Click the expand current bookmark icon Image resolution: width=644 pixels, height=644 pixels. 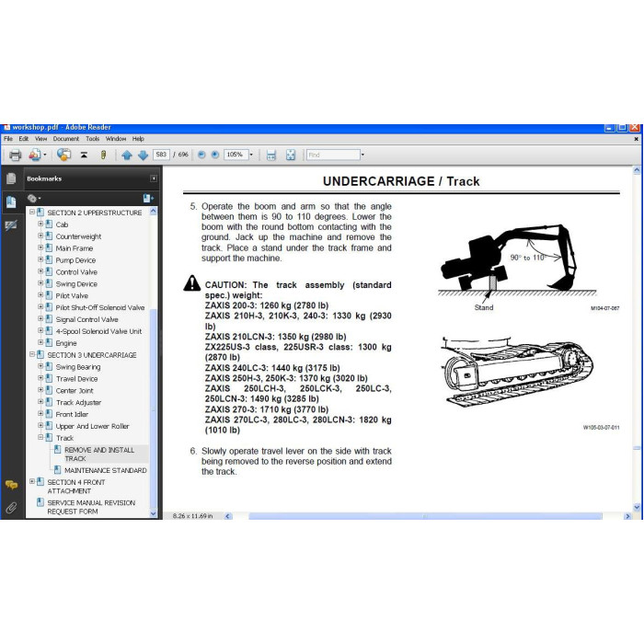point(148,199)
